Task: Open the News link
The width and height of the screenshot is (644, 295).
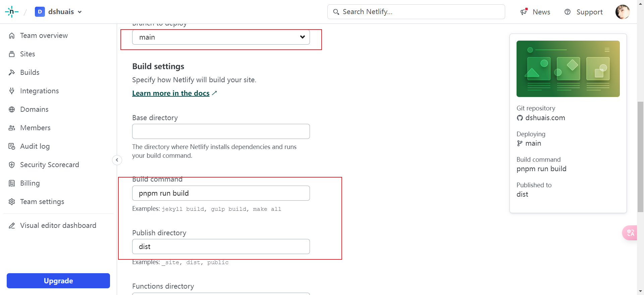Action: 541,12
